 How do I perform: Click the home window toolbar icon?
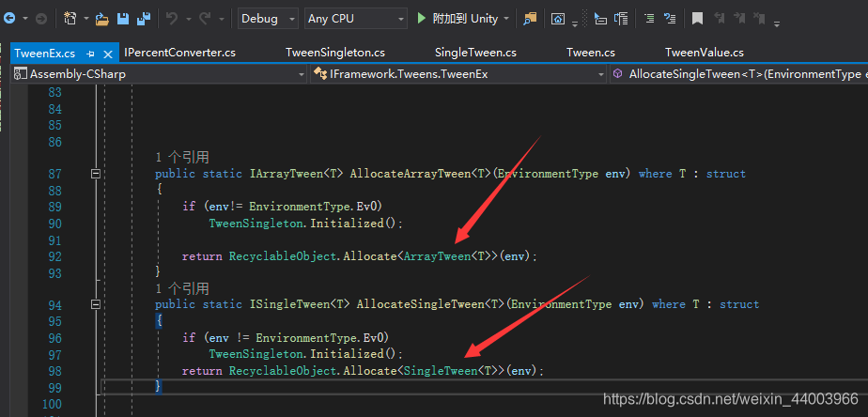(558, 19)
